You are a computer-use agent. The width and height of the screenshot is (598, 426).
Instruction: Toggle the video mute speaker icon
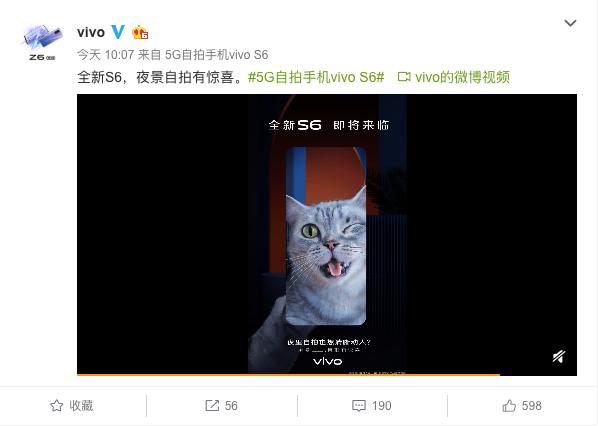[559, 357]
